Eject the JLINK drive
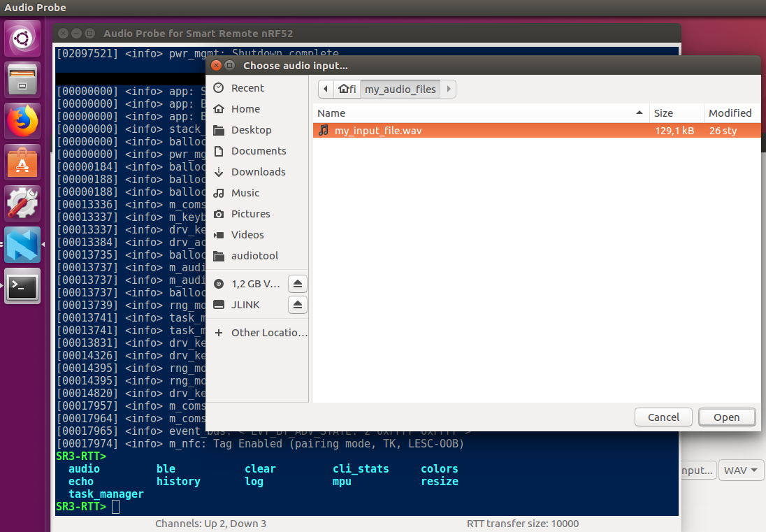 pyautogui.click(x=298, y=305)
